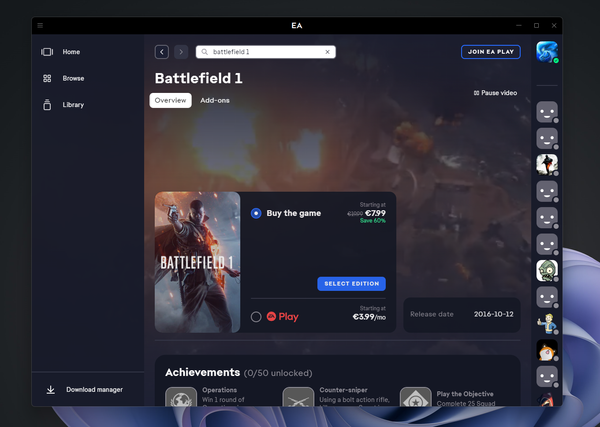This screenshot has width=600, height=427.
Task: Open the hamburger menu in title bar
Action: point(40,25)
